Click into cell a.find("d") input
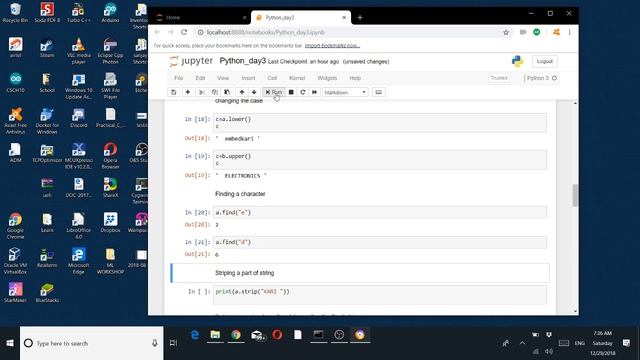This screenshot has height=360, width=640. (380, 242)
